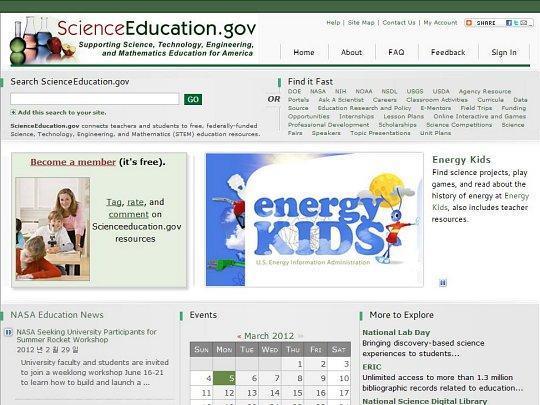Click the green GO search button
The width and height of the screenshot is (540, 405).
point(193,100)
